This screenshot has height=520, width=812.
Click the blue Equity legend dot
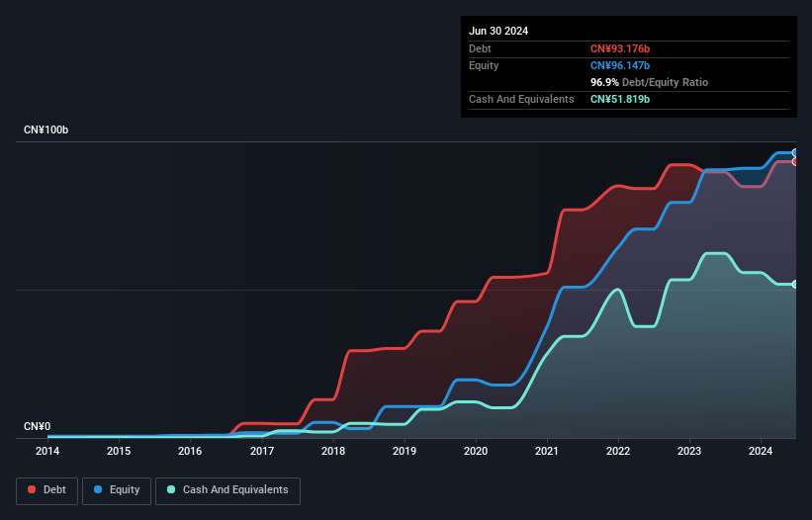click(98, 489)
